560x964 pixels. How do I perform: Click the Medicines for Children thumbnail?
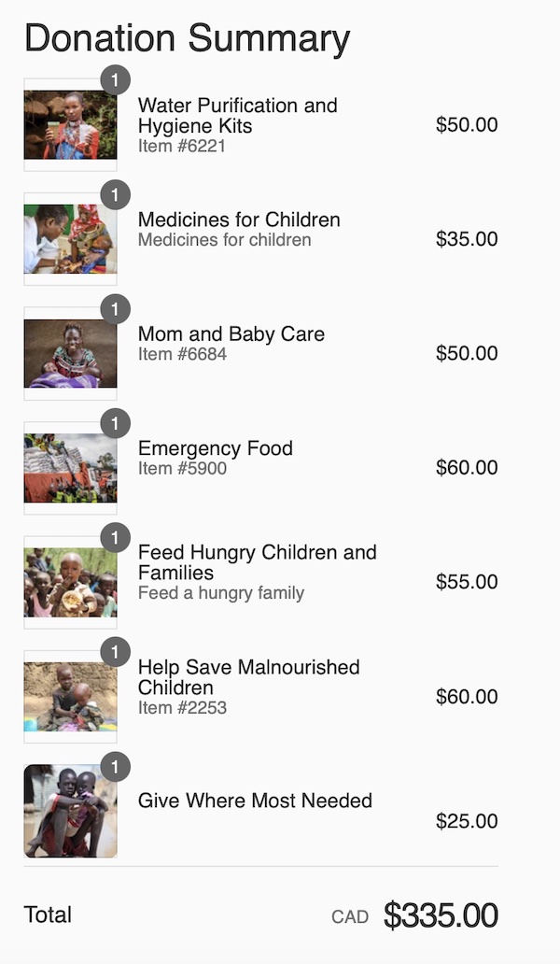(70, 239)
